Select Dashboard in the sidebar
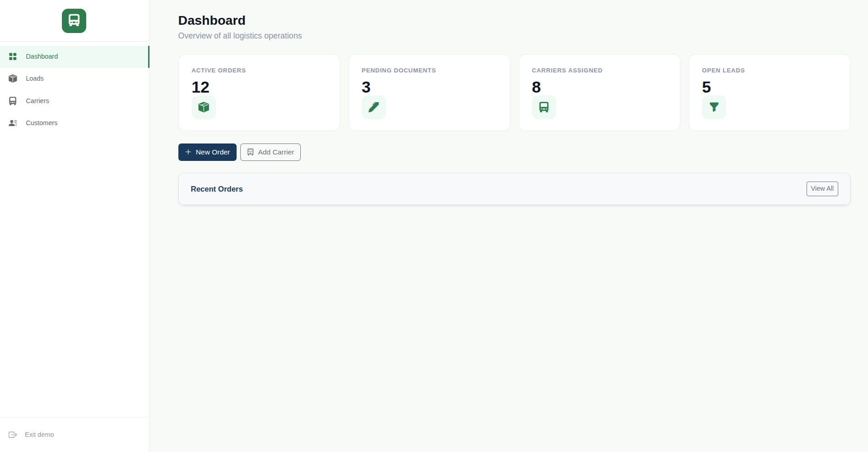 click(75, 56)
